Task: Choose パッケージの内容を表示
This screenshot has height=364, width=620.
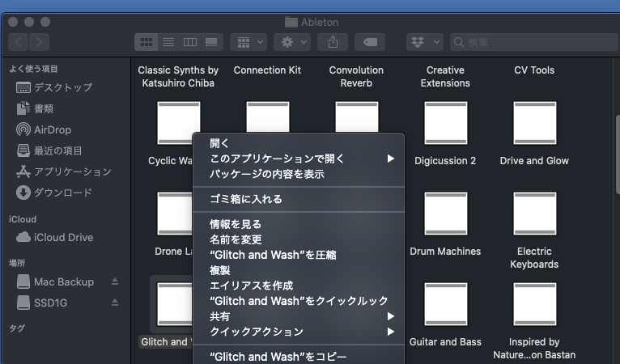Action: (299, 174)
